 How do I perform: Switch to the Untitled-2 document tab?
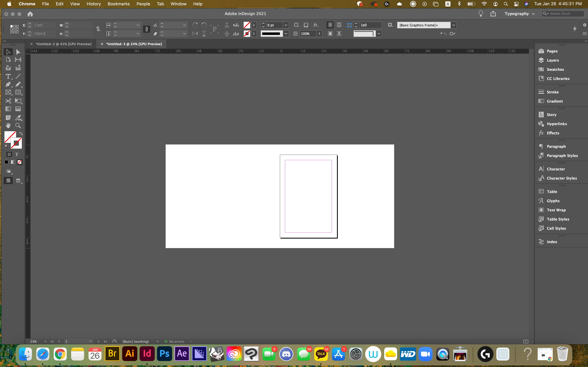[63, 44]
